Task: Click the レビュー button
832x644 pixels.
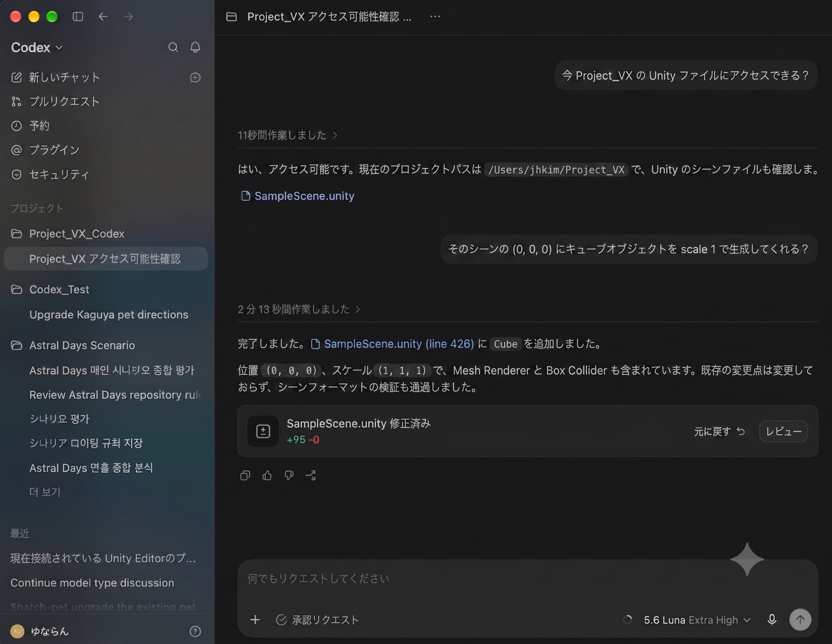Action: pos(784,431)
